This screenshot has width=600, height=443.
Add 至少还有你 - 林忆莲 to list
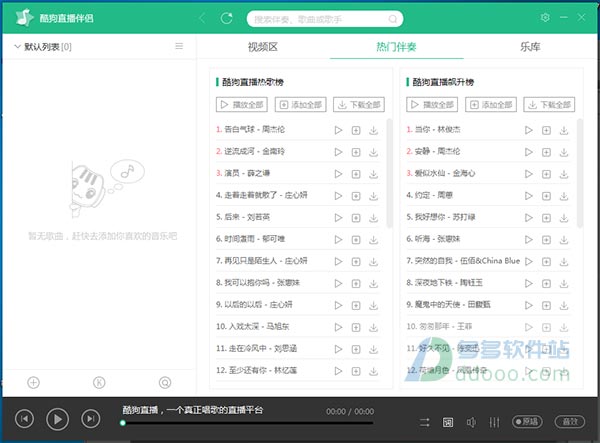click(356, 371)
